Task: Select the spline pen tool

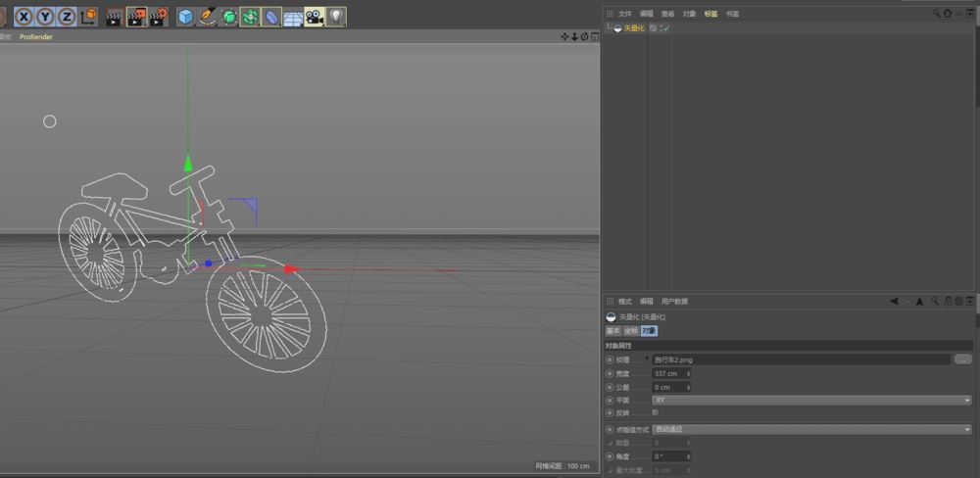Action: click(x=208, y=16)
